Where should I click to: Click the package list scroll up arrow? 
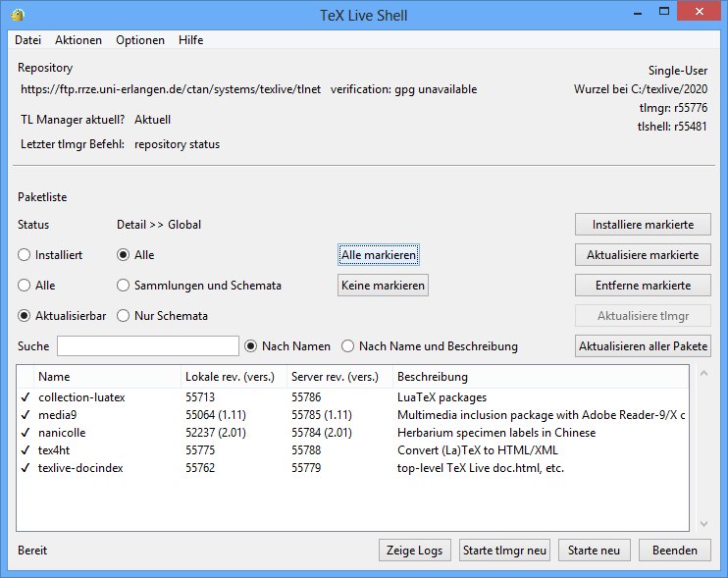click(703, 373)
